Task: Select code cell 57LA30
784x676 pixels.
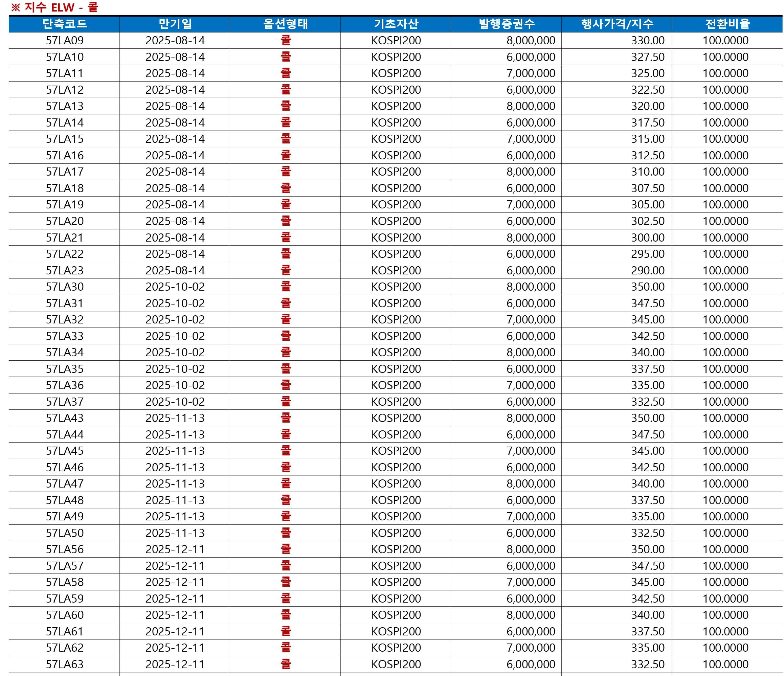Action: 65,287
